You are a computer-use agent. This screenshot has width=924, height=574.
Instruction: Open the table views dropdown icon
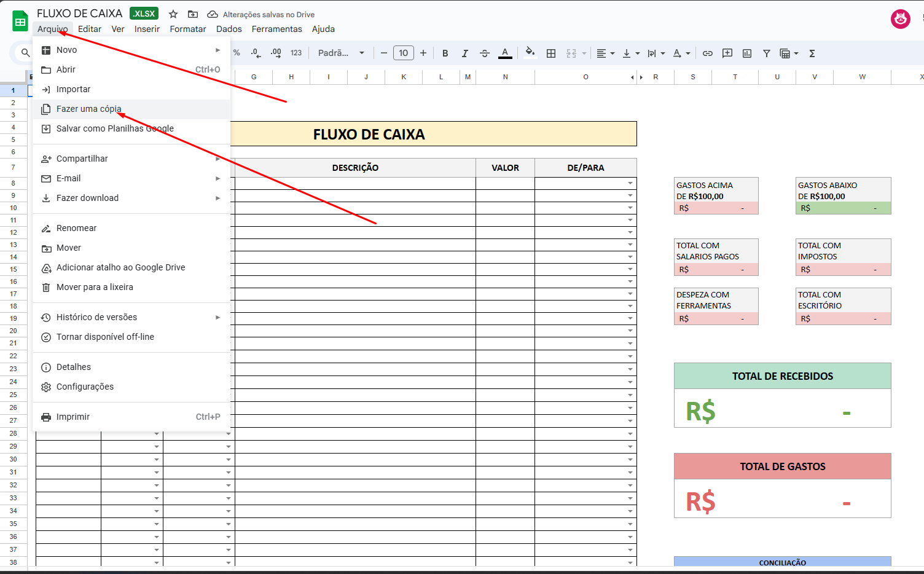(789, 53)
